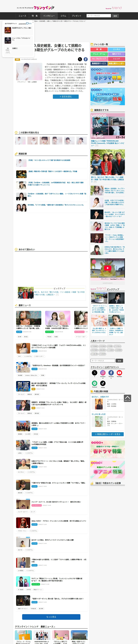Open the 海外ドラマ genre
The height and width of the screenshot is (644, 138).
coord(117,54)
